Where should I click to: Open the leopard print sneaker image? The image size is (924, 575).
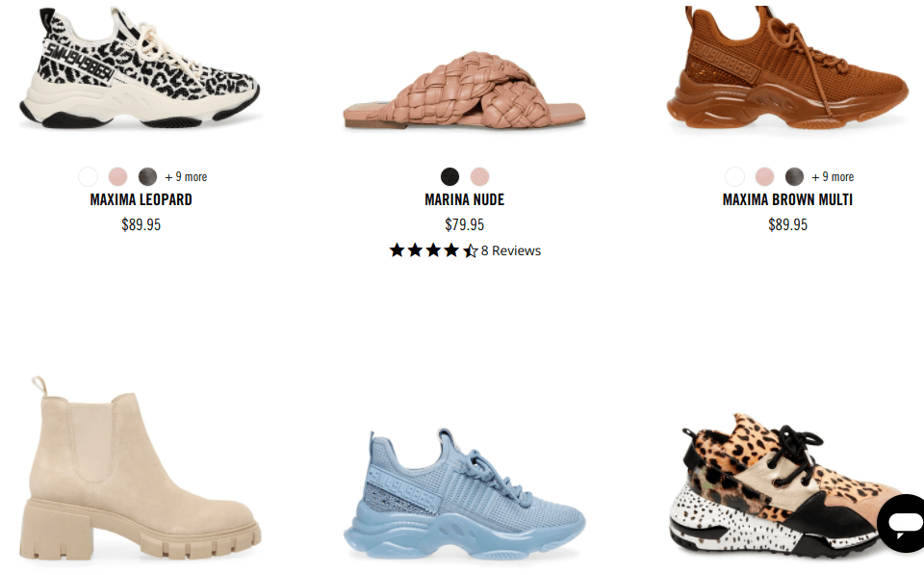pos(139,66)
